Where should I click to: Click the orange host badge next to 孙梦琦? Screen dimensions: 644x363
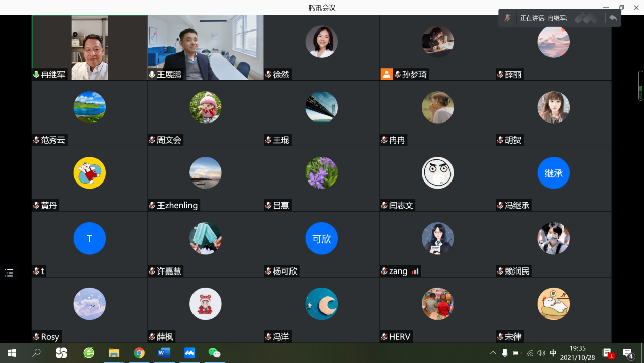point(387,75)
